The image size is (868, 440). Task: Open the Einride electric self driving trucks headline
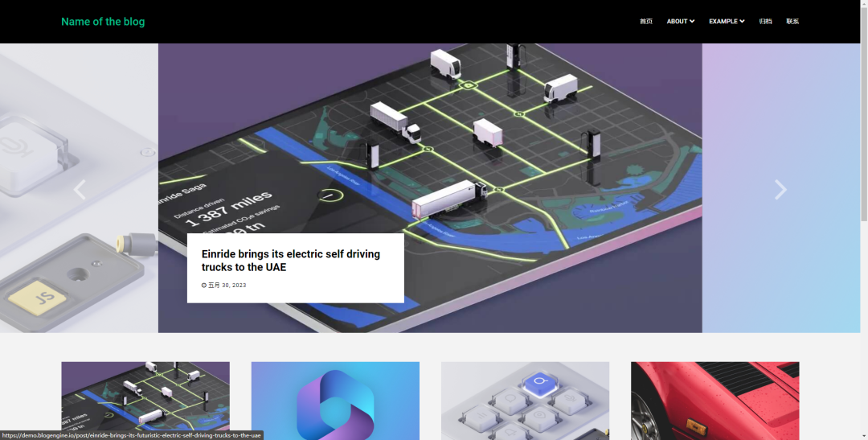coord(291,261)
